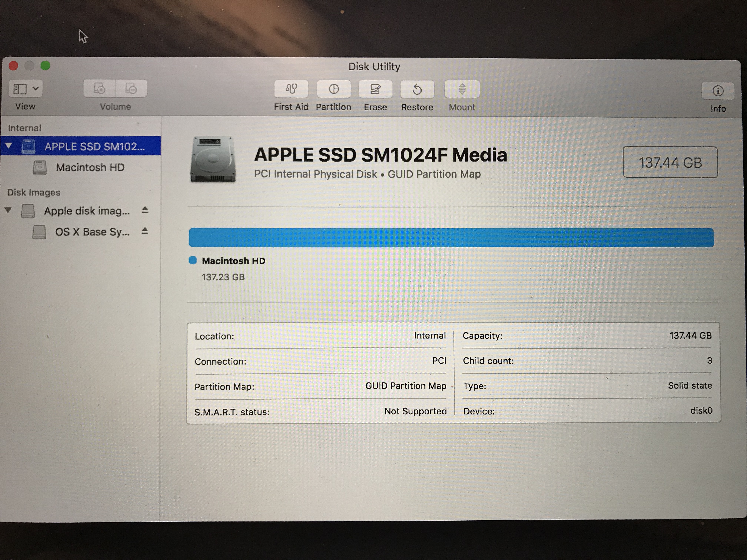Click the blue Macintosh HD legend dot

point(193,260)
